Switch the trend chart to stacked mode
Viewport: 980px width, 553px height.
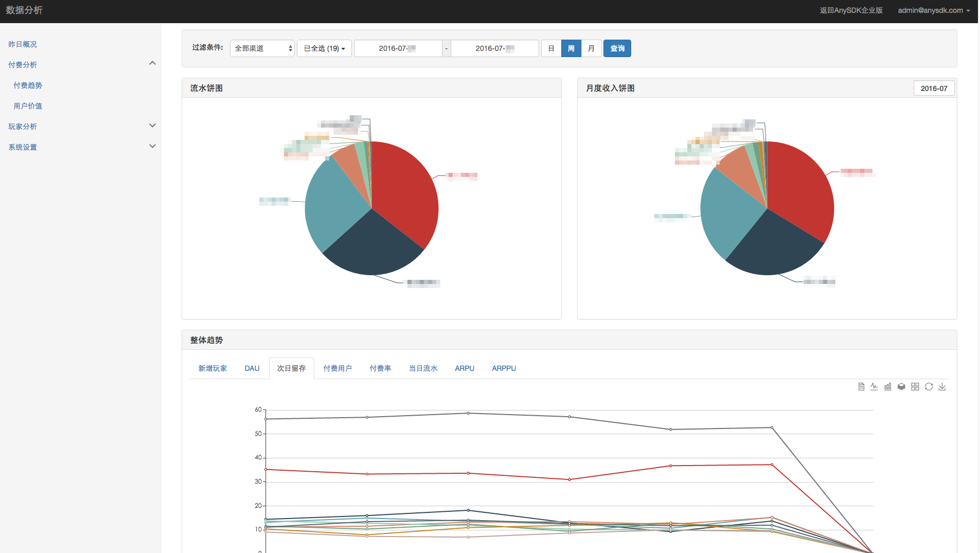[901, 387]
